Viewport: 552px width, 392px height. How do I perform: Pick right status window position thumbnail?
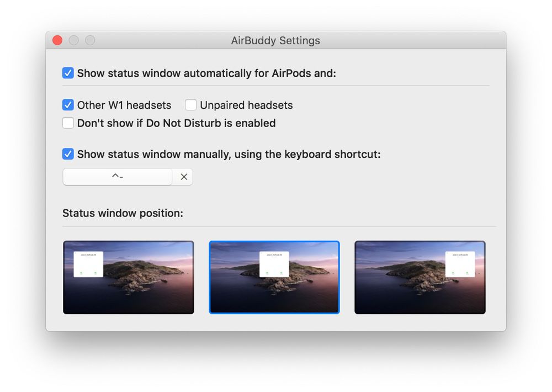click(x=420, y=277)
